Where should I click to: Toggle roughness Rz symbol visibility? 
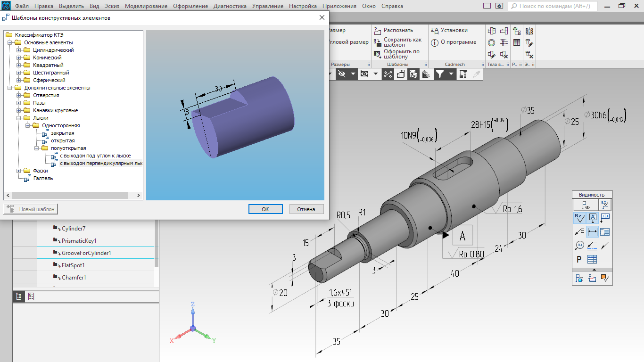(x=579, y=218)
